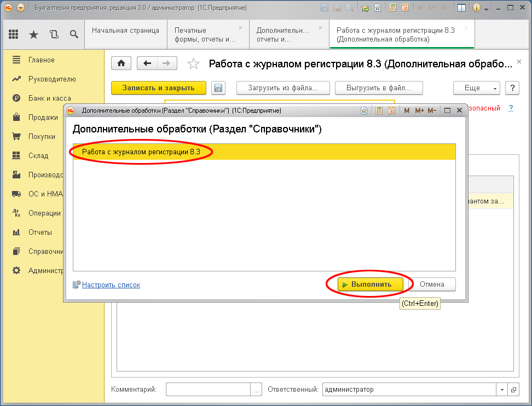The image size is (532, 406).
Task: Click the info icon in main title bar
Action: tap(476, 8)
